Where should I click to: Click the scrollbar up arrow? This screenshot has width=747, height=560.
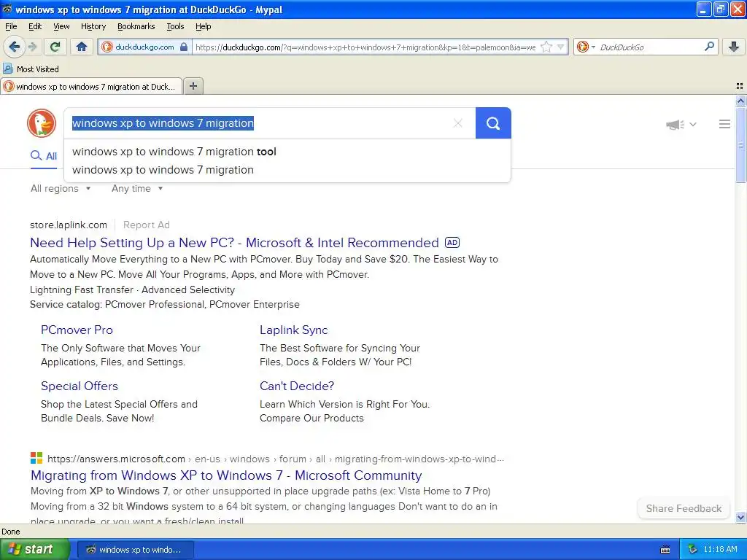[740, 101]
